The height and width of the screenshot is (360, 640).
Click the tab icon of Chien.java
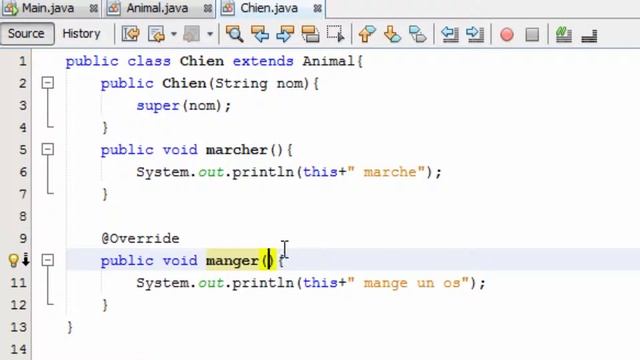(228, 9)
